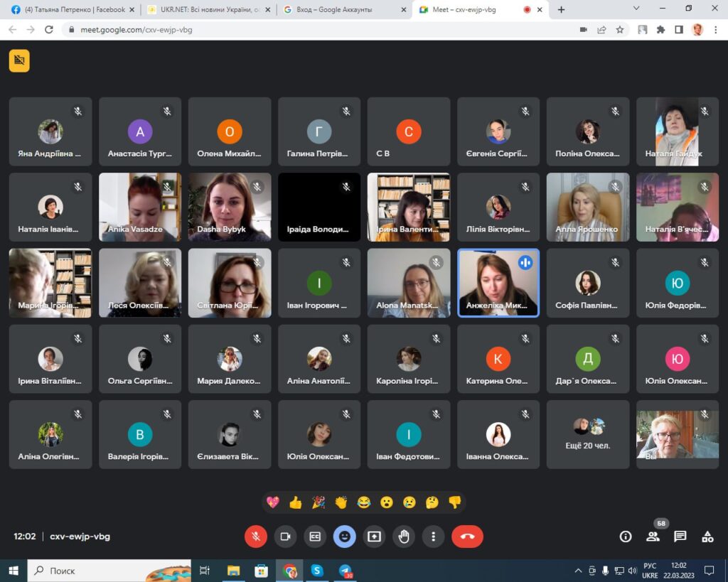Toggle the camera on or off
The width and height of the screenshot is (728, 582).
286,537
